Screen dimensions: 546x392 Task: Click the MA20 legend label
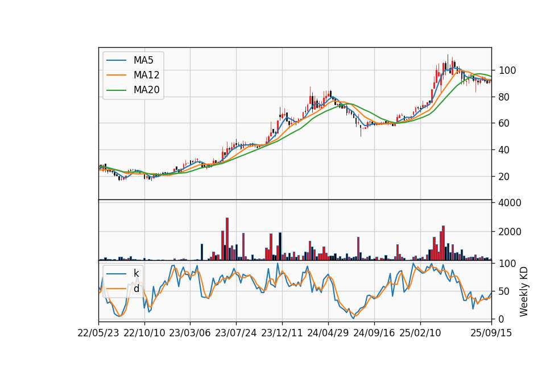tap(146, 90)
